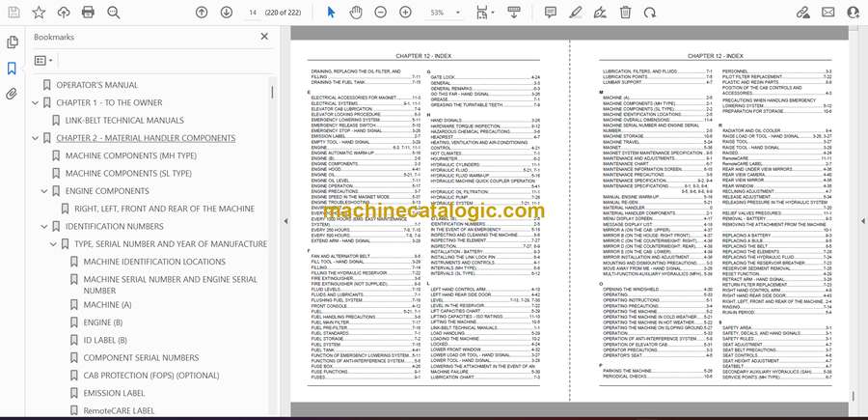
Task: Open the sign document tool
Action: 600,13
